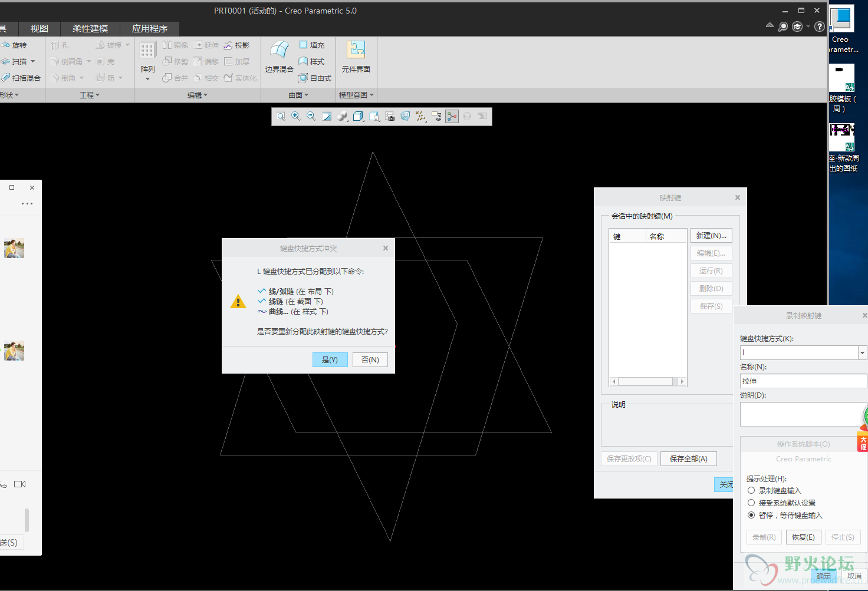Select the 扫描混合 (Swept Blend) tool
Screen dimensions: 868x591
tap(21, 78)
